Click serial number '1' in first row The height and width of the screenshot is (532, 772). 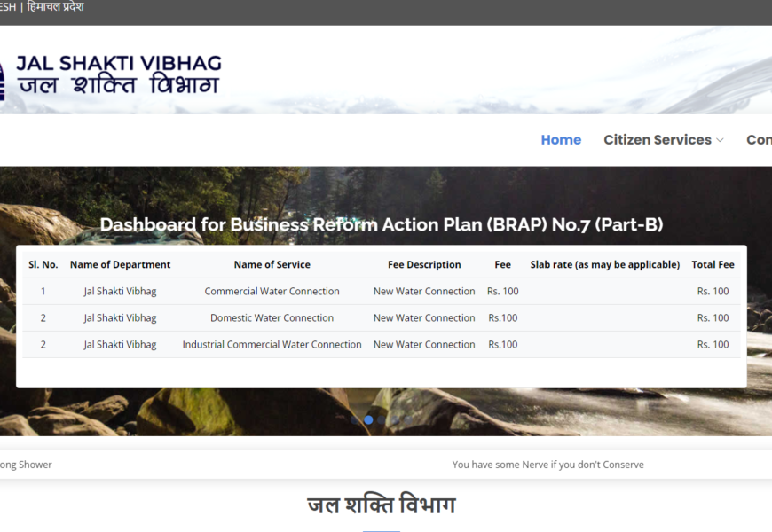pyautogui.click(x=43, y=292)
